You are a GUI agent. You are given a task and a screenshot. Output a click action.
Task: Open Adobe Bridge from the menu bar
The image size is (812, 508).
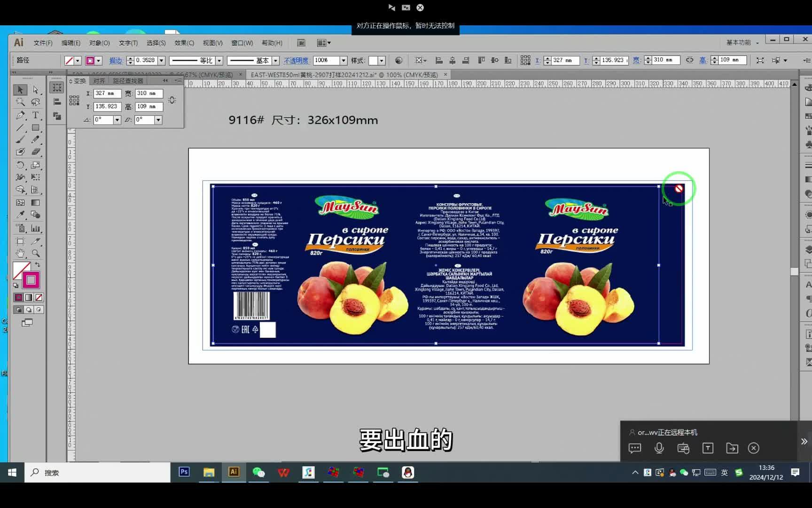302,43
